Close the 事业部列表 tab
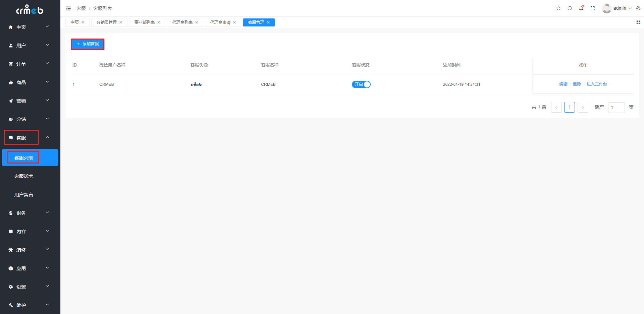This screenshot has height=314, width=644. point(159,22)
